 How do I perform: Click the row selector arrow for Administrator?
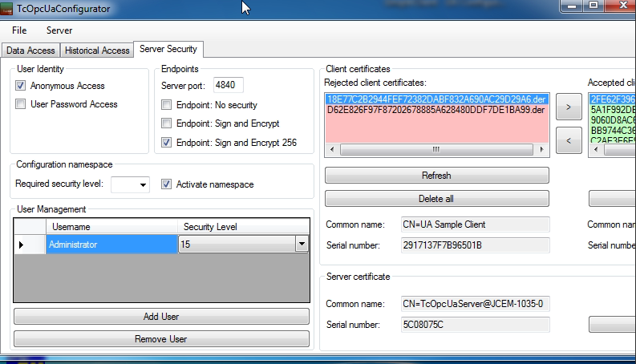(x=22, y=245)
